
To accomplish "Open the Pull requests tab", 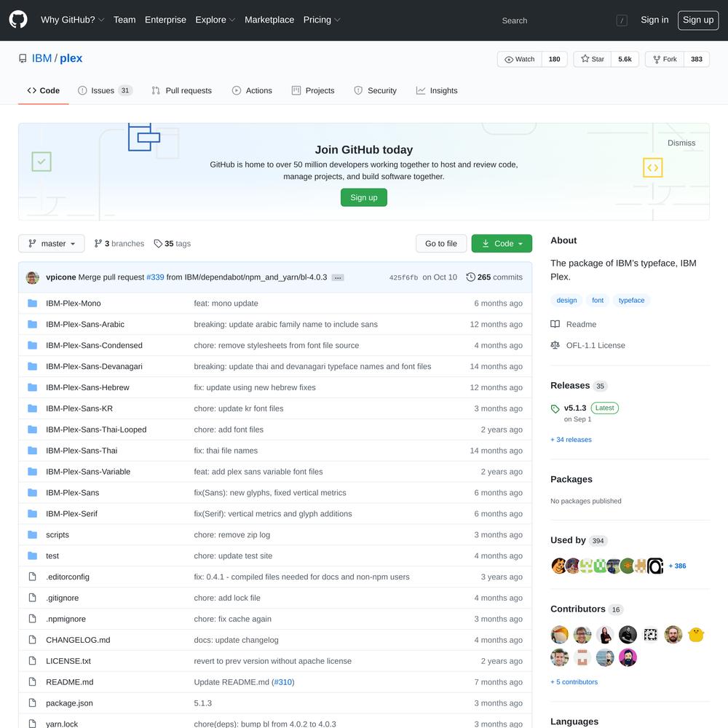I will pos(181,90).
